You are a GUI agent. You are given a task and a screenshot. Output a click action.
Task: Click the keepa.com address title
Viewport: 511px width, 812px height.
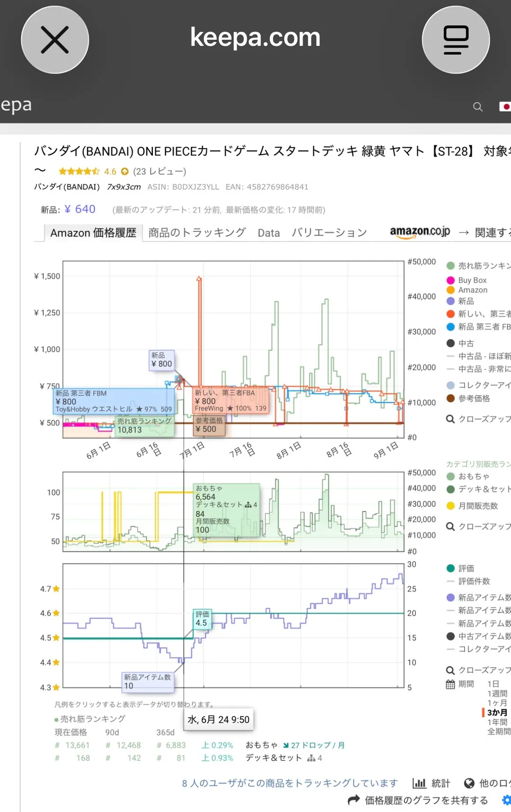(255, 37)
